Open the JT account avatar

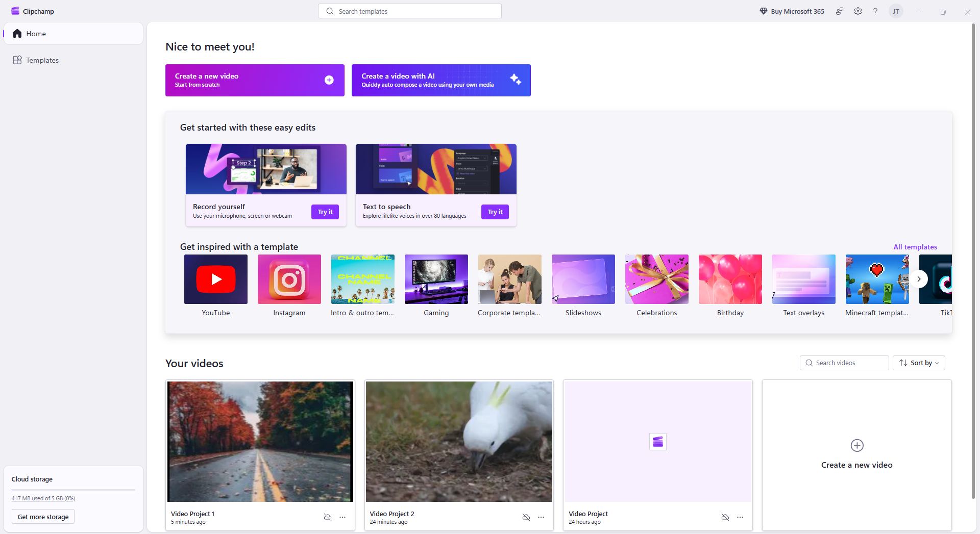tap(896, 11)
